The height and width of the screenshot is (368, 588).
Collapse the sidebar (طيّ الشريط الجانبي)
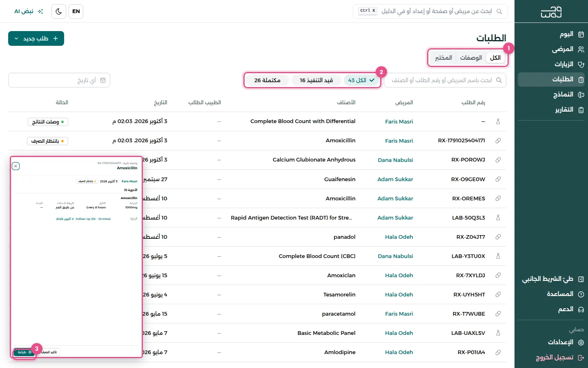tap(551, 279)
